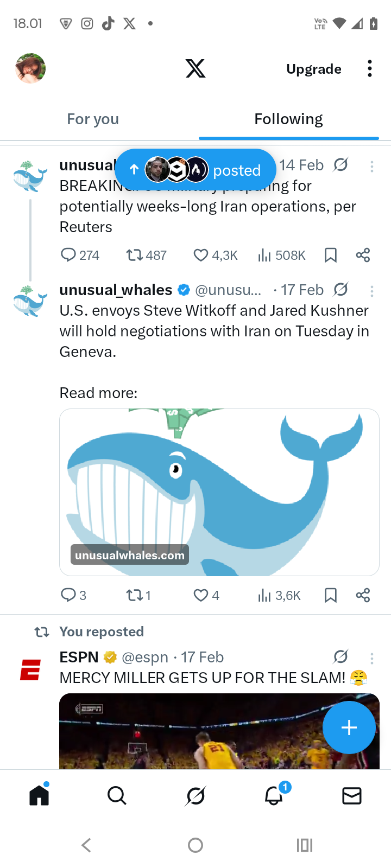Screen dimensions: 391x868
Task: Open notifications bell with 1 badge
Action: pyautogui.click(x=274, y=796)
